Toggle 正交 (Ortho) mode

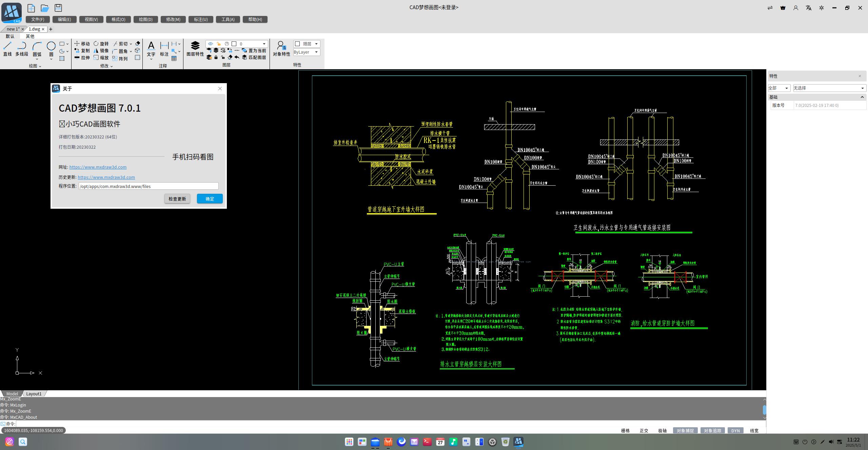coord(644,431)
